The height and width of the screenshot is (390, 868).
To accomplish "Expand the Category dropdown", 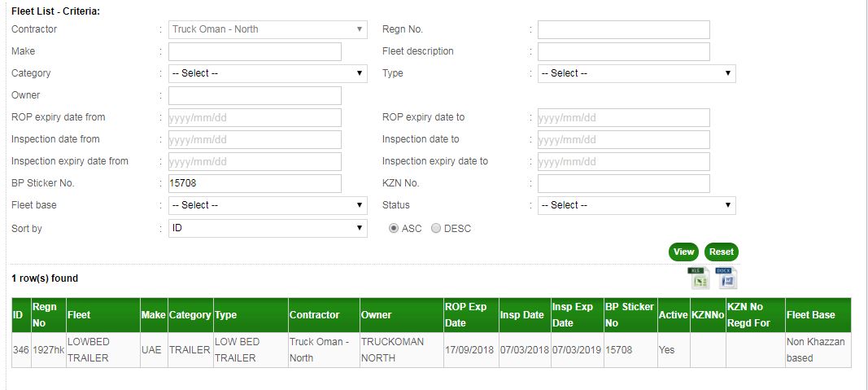I will point(268,73).
